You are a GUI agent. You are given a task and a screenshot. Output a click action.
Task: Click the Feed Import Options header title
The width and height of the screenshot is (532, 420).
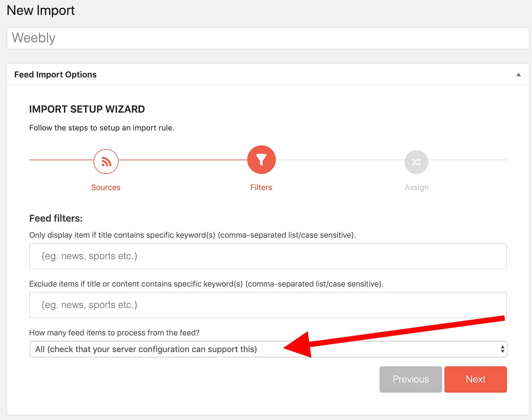(55, 75)
